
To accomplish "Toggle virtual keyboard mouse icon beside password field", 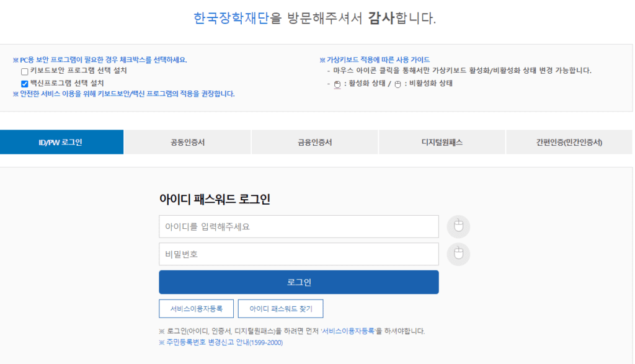I will 458,254.
